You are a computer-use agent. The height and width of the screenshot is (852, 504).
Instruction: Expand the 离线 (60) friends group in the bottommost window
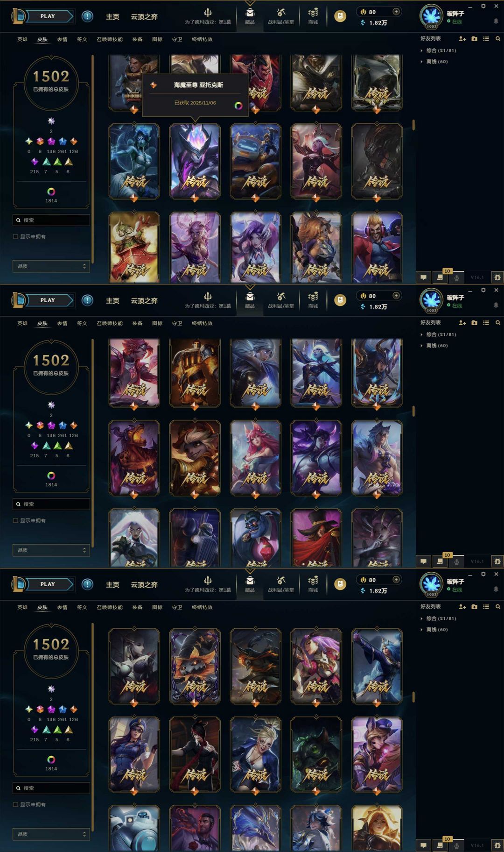click(434, 630)
